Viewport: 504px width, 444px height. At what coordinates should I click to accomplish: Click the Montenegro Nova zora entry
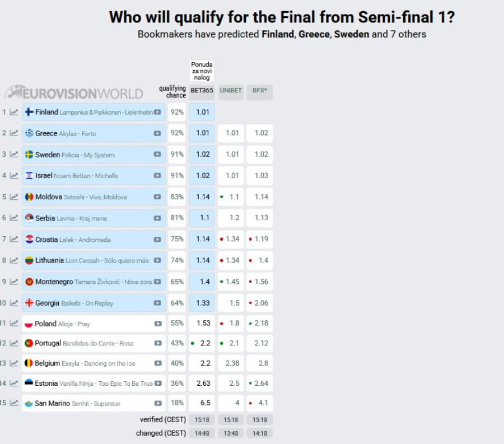pyautogui.click(x=90, y=282)
